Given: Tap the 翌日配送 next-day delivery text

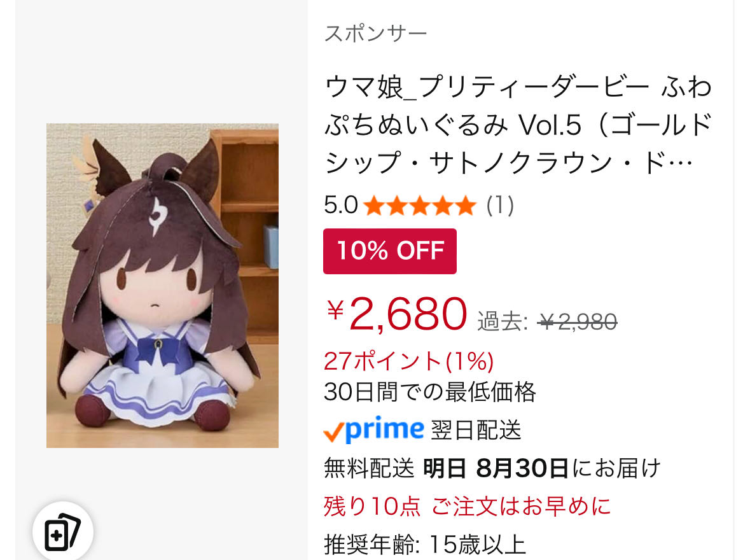Looking at the screenshot, I should tap(476, 430).
